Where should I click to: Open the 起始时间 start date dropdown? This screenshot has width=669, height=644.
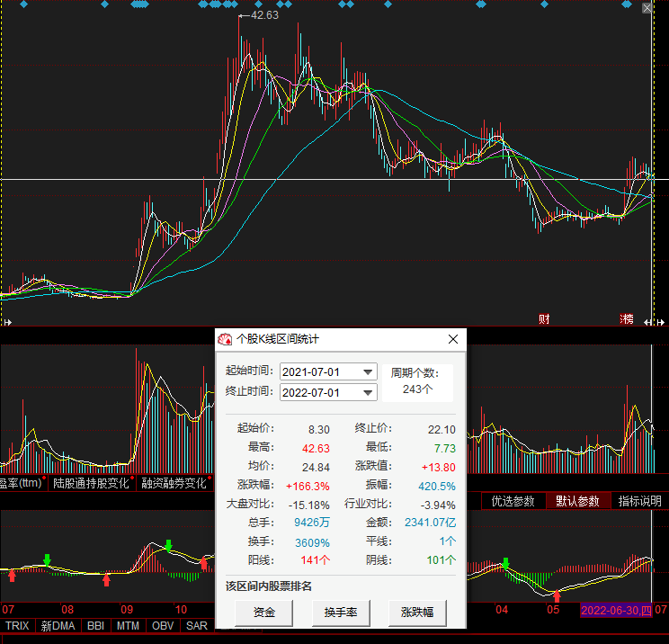[x=367, y=372]
